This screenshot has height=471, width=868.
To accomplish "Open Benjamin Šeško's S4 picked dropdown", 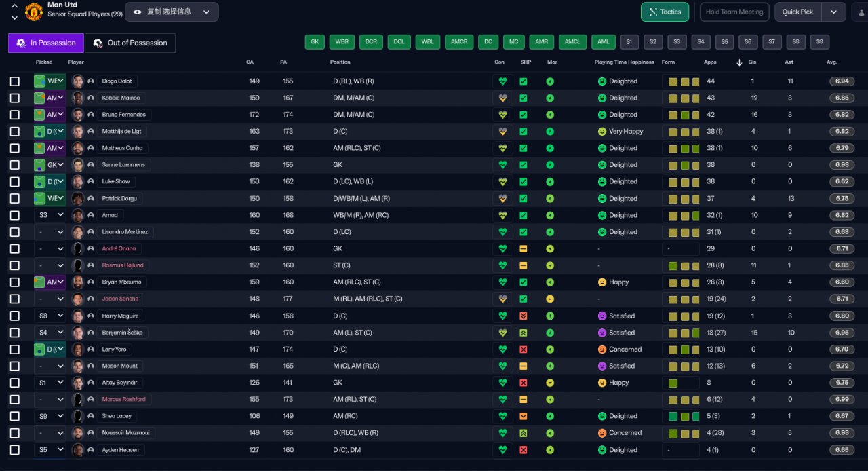I will pos(50,333).
